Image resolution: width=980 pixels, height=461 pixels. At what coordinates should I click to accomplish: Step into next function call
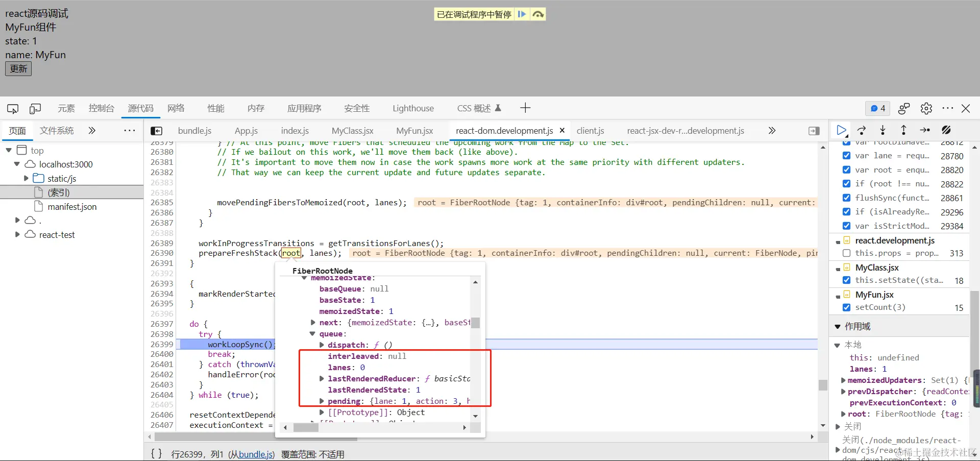click(883, 130)
